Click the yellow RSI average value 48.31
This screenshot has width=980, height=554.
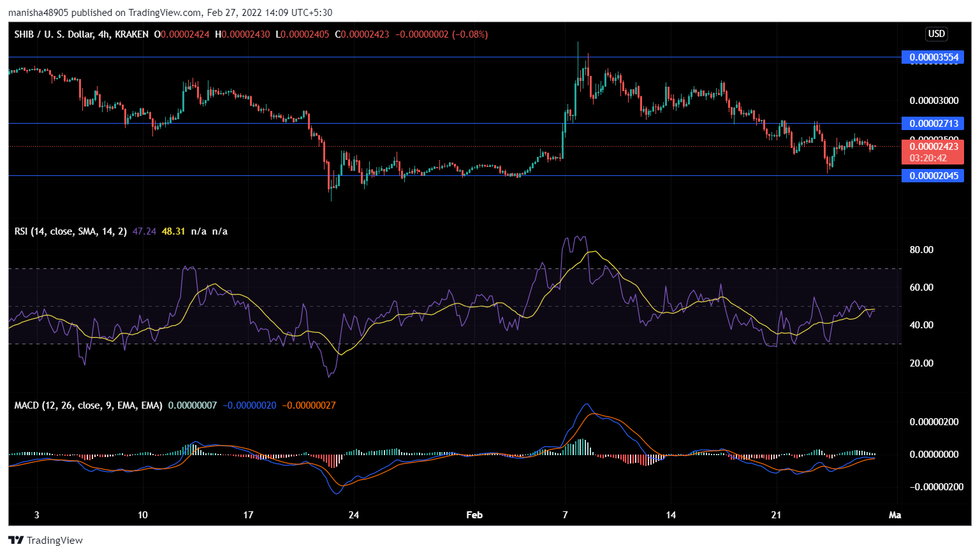(x=173, y=231)
